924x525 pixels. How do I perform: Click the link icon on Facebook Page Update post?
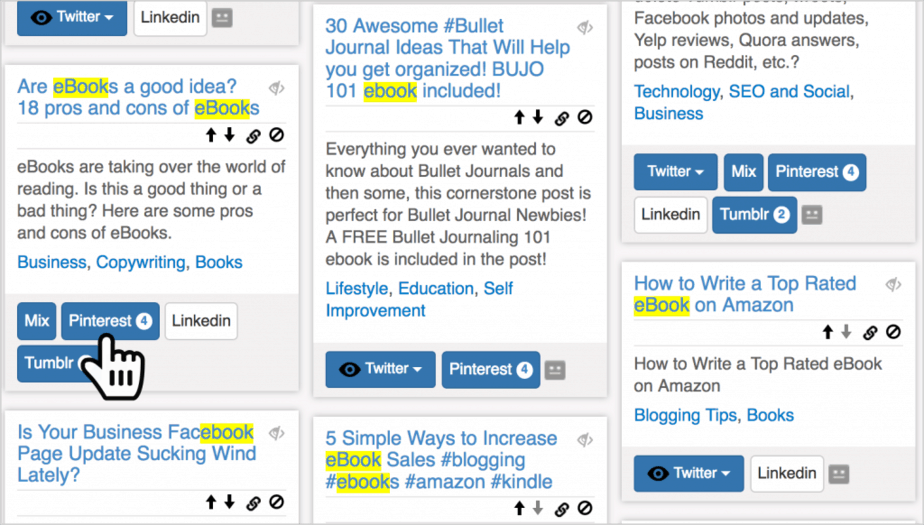pos(253,503)
